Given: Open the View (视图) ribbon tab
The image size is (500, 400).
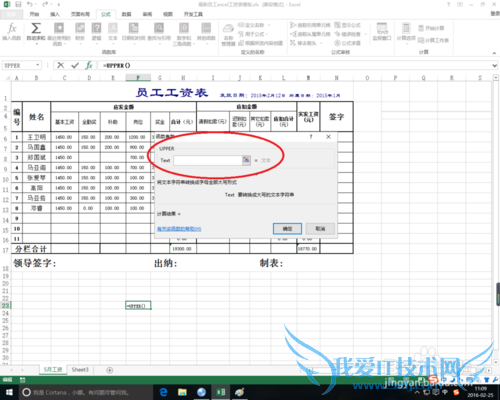Looking at the screenshot, I should 168,14.
